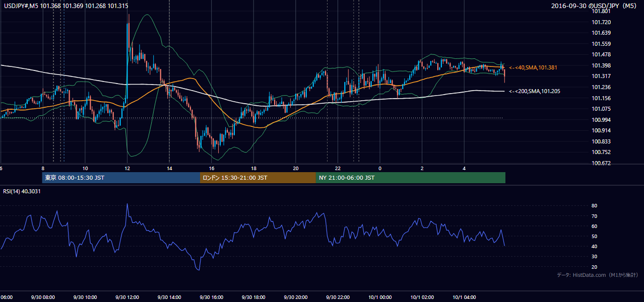
Task: Click RSI scale value 30
Action: coord(595,257)
